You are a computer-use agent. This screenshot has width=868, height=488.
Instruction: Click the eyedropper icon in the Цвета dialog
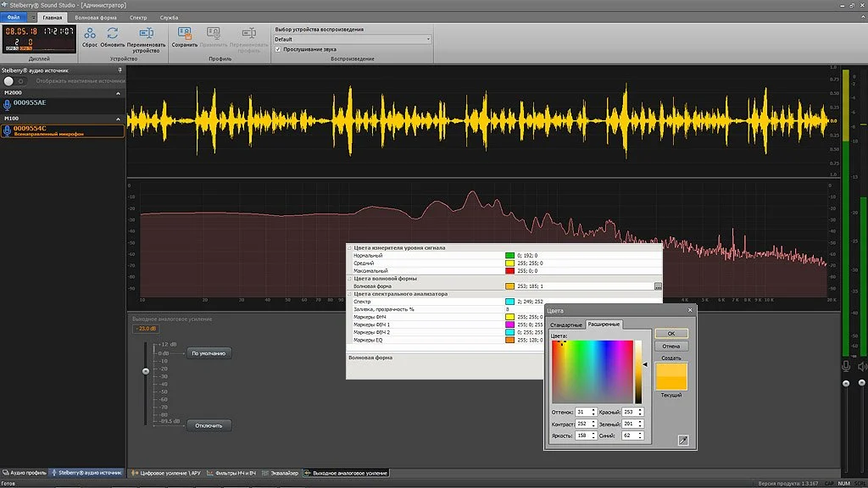coord(683,441)
